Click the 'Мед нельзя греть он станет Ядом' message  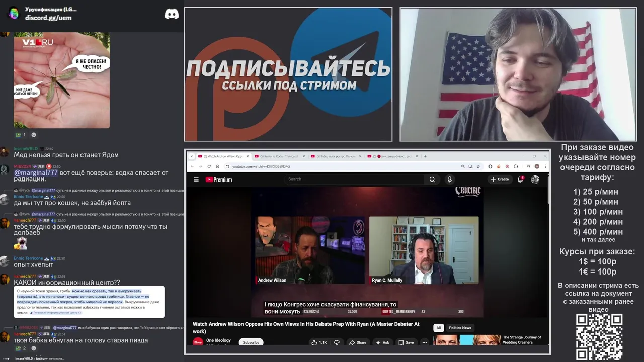66,155
